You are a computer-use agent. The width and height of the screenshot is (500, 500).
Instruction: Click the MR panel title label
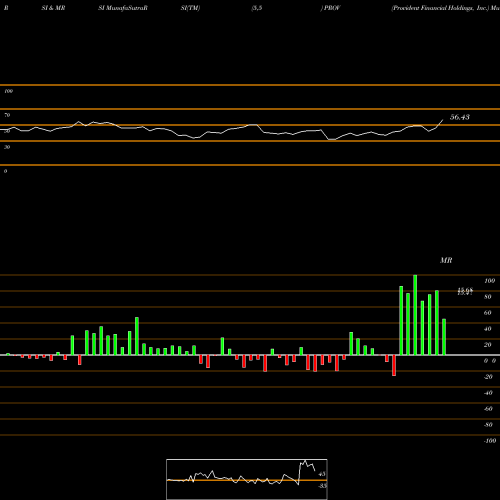tap(446, 260)
